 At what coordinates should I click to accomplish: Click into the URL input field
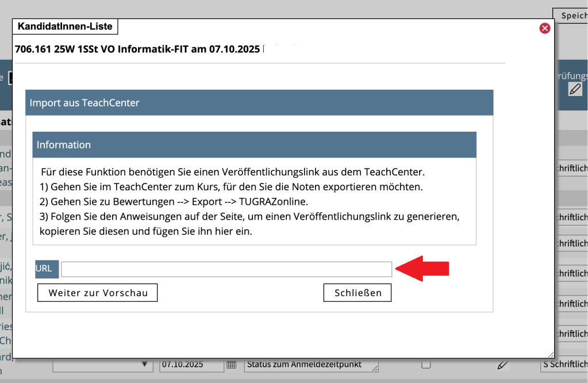click(x=226, y=269)
